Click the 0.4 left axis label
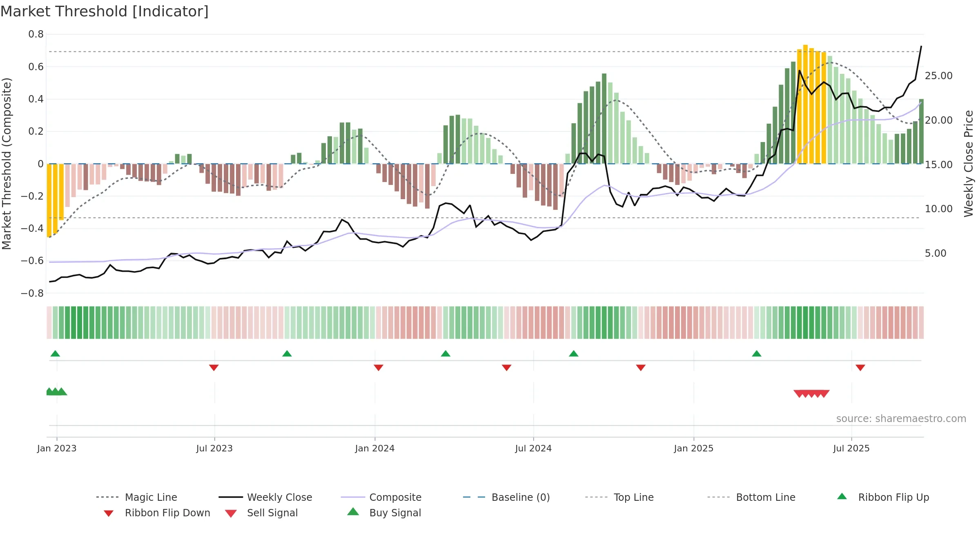The width and height of the screenshot is (980, 551). [x=36, y=99]
